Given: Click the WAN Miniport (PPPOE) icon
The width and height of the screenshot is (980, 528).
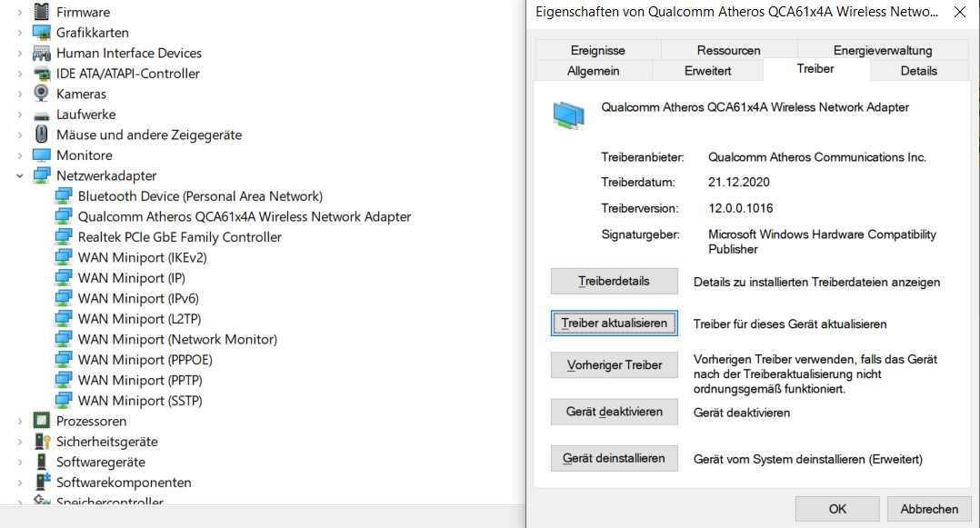Looking at the screenshot, I should click(x=63, y=360).
